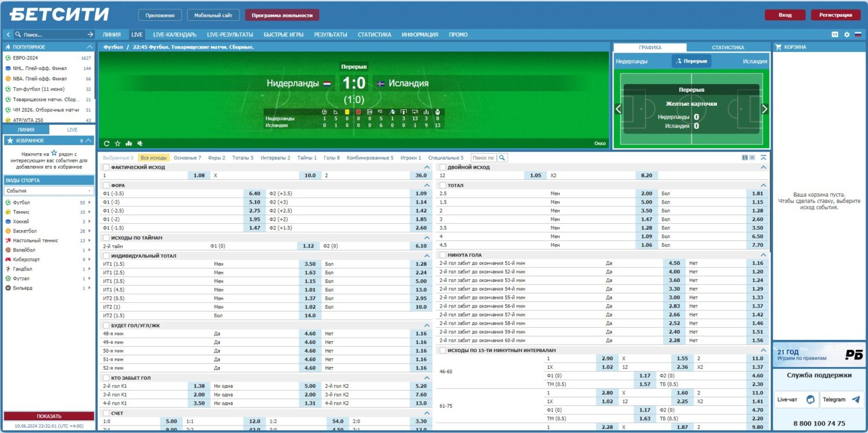Collapse the Минута гола market section

764,255
